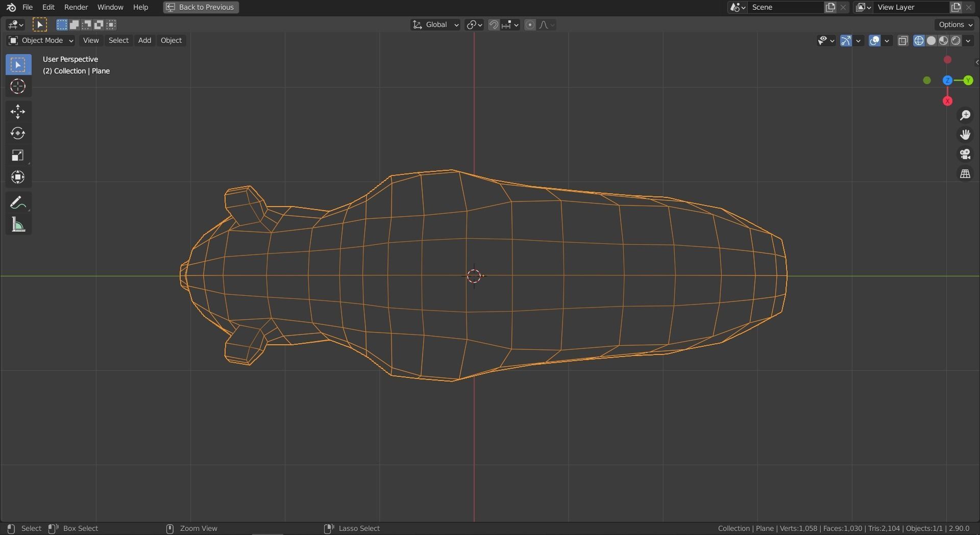Select the Measure ruler tool
The image size is (980, 535).
pyautogui.click(x=18, y=225)
